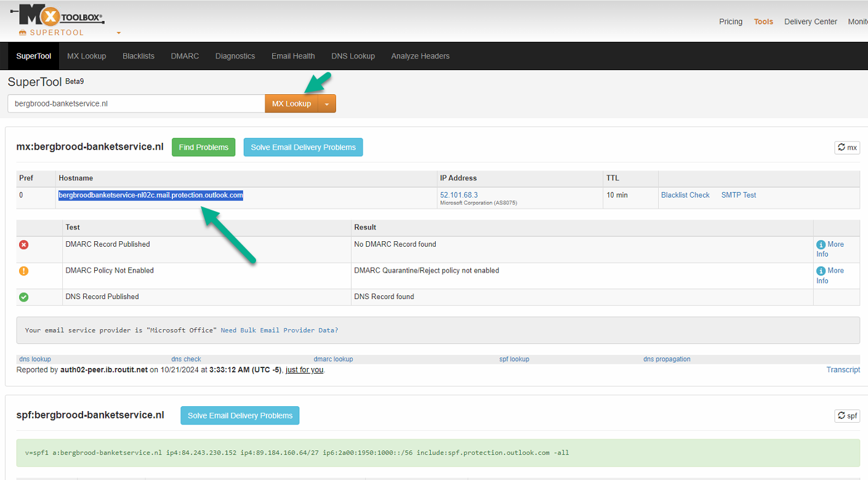The width and height of the screenshot is (868, 480).
Task: Open the Blacklists tab
Action: point(139,56)
